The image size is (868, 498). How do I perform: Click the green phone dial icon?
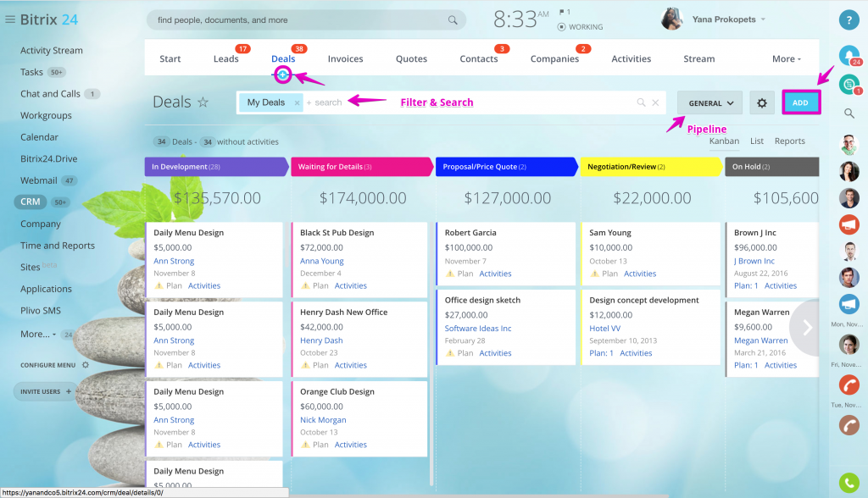click(849, 483)
